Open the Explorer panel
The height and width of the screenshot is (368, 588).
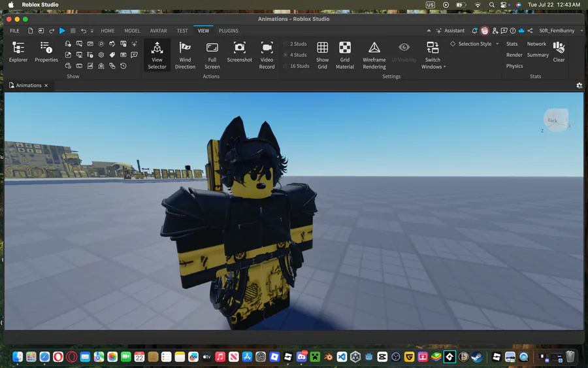tap(18, 52)
